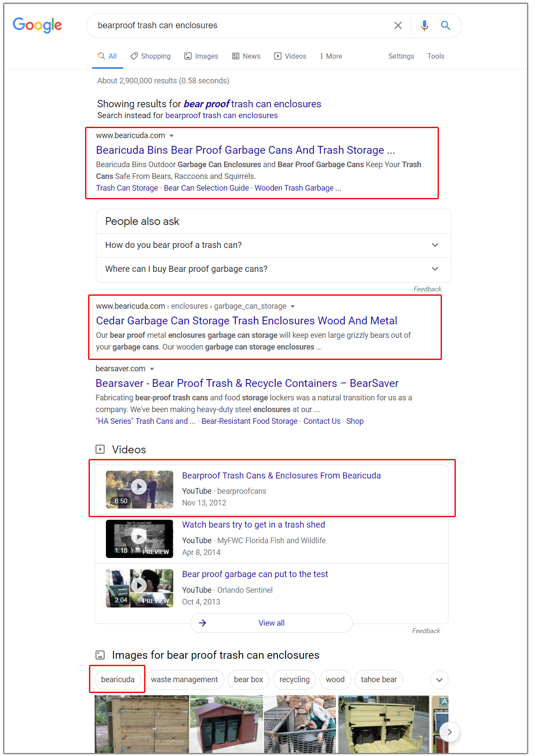This screenshot has width=537, height=756.
Task: Open the BearSaver Shop sitelink
Action: (x=355, y=421)
